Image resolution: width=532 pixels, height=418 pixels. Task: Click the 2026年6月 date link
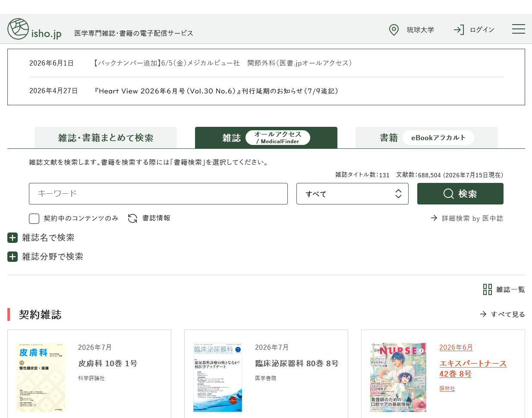pyautogui.click(x=456, y=347)
